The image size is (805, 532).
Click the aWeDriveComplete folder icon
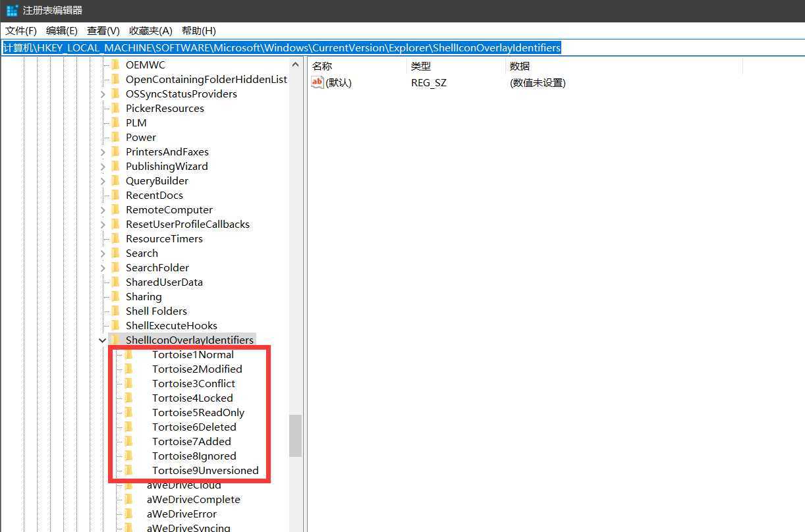pos(128,499)
